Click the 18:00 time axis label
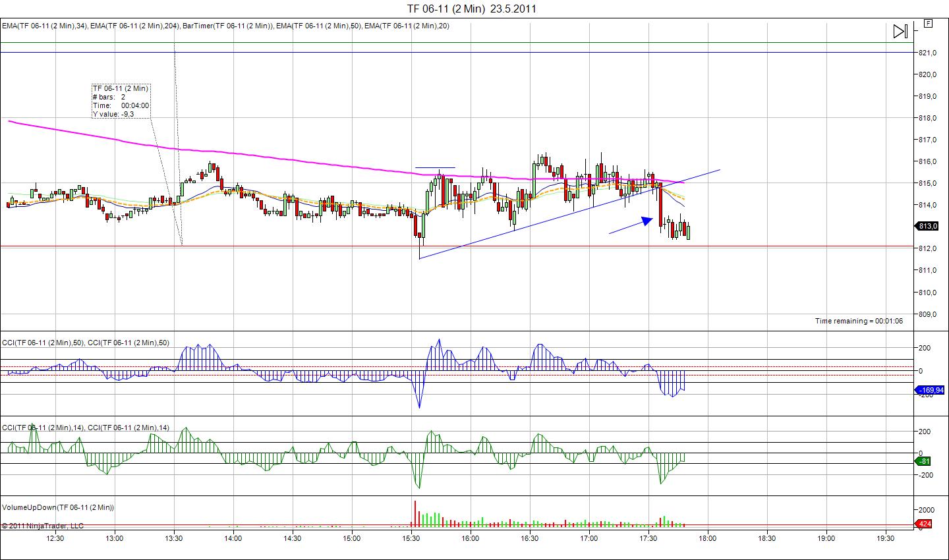The image size is (949, 560). pyautogui.click(x=708, y=538)
